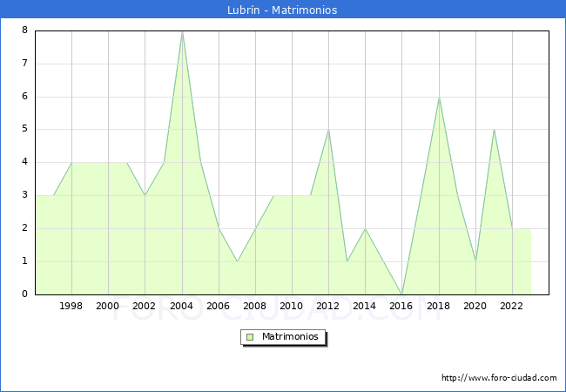Click the 0 on the y-axis

coord(25,294)
